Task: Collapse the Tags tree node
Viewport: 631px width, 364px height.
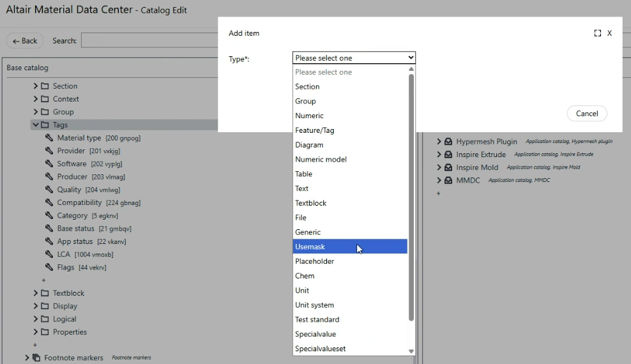Action: (36, 125)
